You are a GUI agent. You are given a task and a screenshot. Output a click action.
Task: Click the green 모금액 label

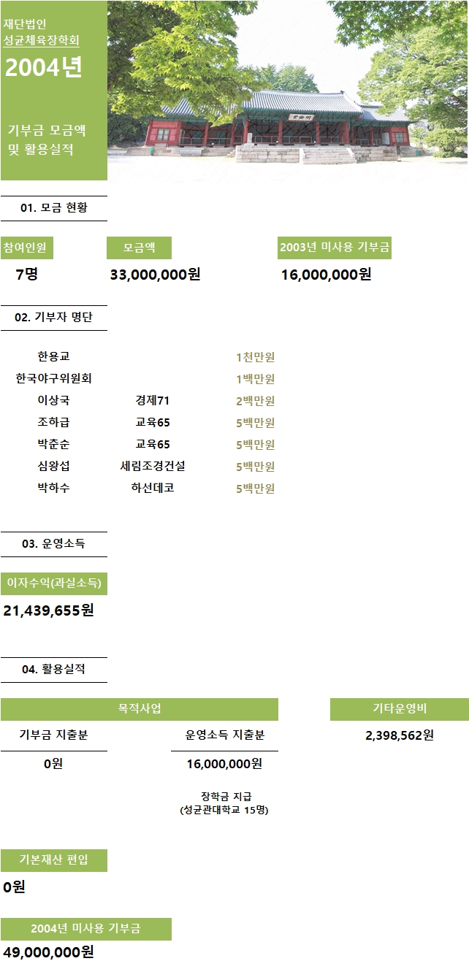(x=139, y=248)
